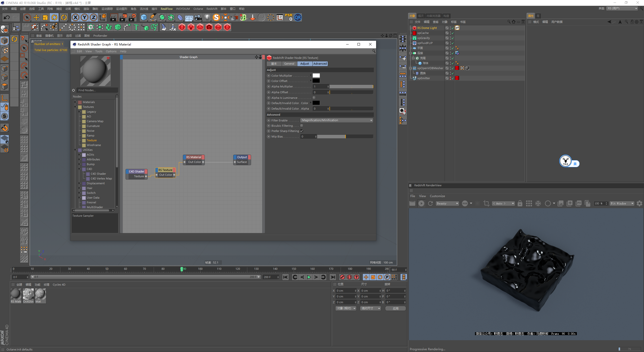Uncheck Prefer Sharp Filtering

(302, 131)
